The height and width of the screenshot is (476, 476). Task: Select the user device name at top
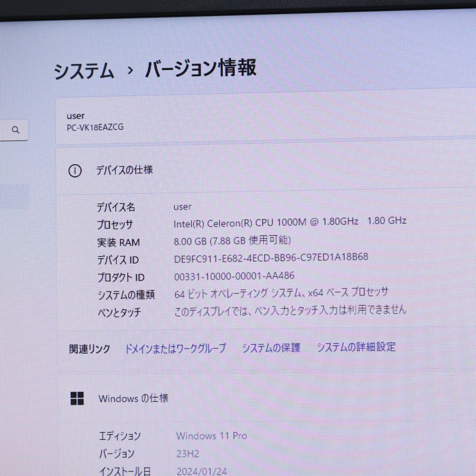(75, 116)
